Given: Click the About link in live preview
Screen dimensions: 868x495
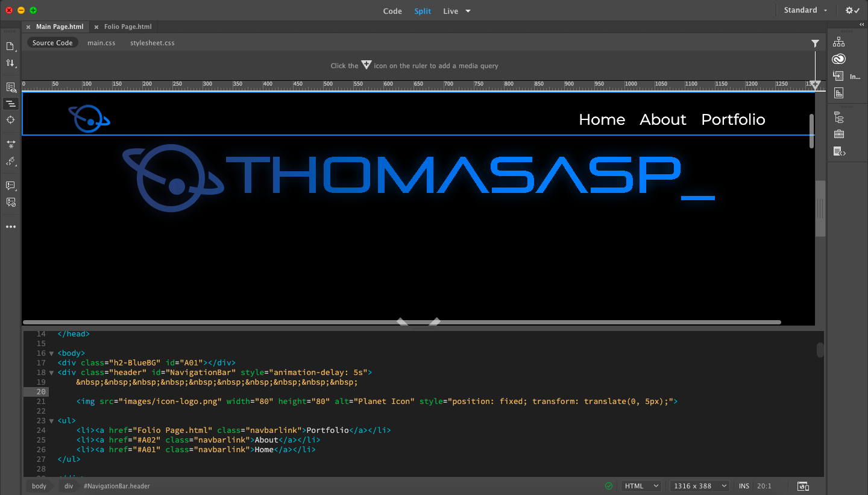Looking at the screenshot, I should 663,119.
